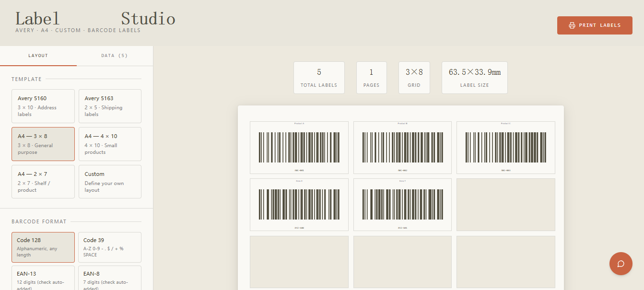Select the A4 — 3 × 8 template
This screenshot has height=290, width=644.
pos(43,144)
